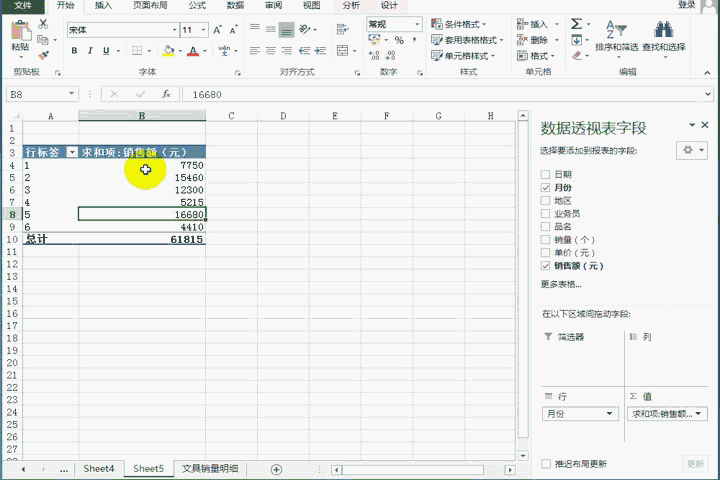Select the 文具销量明细 sheet tab
The height and width of the screenshot is (480, 720).
tap(210, 468)
